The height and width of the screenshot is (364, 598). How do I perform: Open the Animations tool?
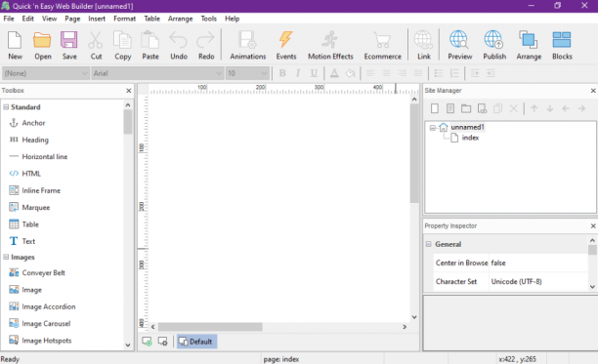(x=247, y=45)
